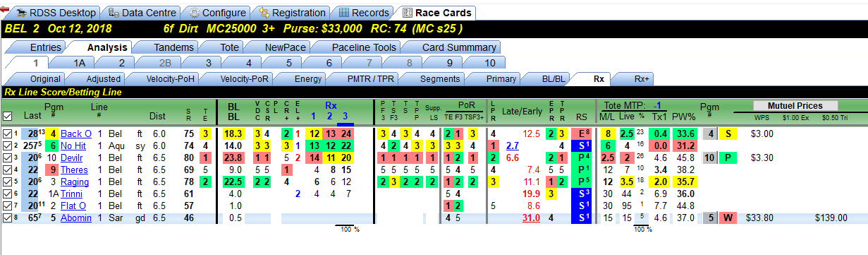
Task: Open horse link Theres
Action: pyautogui.click(x=73, y=170)
